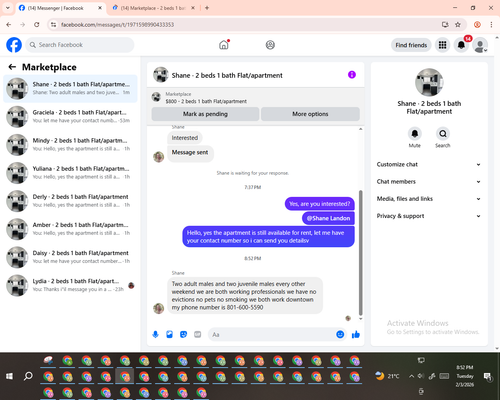The image size is (500, 400).
Task: Open Lydia conversation in chat list
Action: [x=70, y=285]
